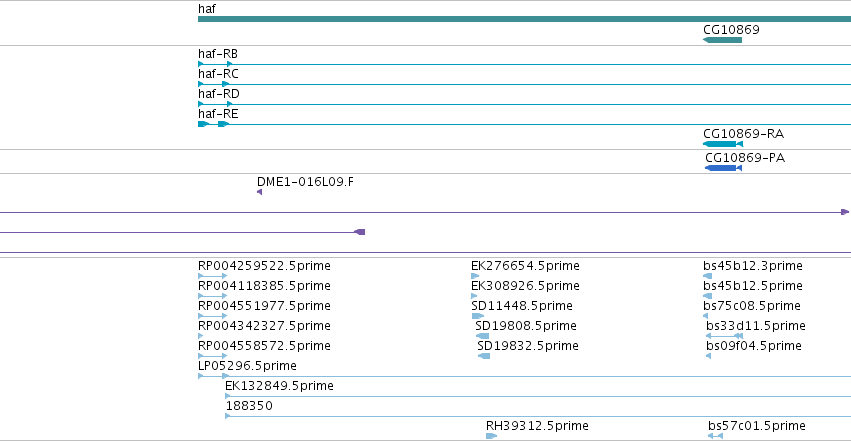Image resolution: width=851 pixels, height=441 pixels.
Task: Select the EK132849.5prime EST label
Action: point(279,386)
